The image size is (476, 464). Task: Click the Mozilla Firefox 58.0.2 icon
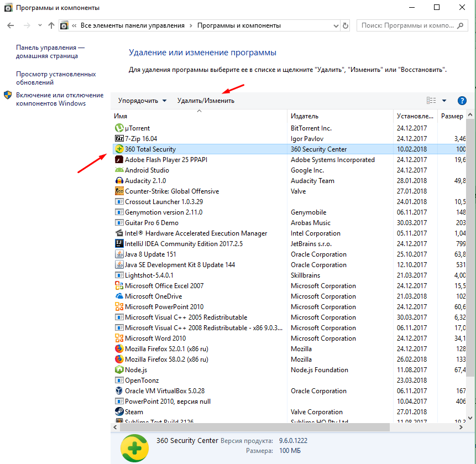(119, 359)
